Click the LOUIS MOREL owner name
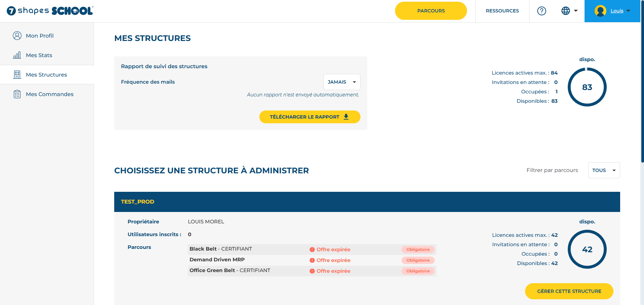Image resolution: width=644 pixels, height=305 pixels. coord(206,222)
